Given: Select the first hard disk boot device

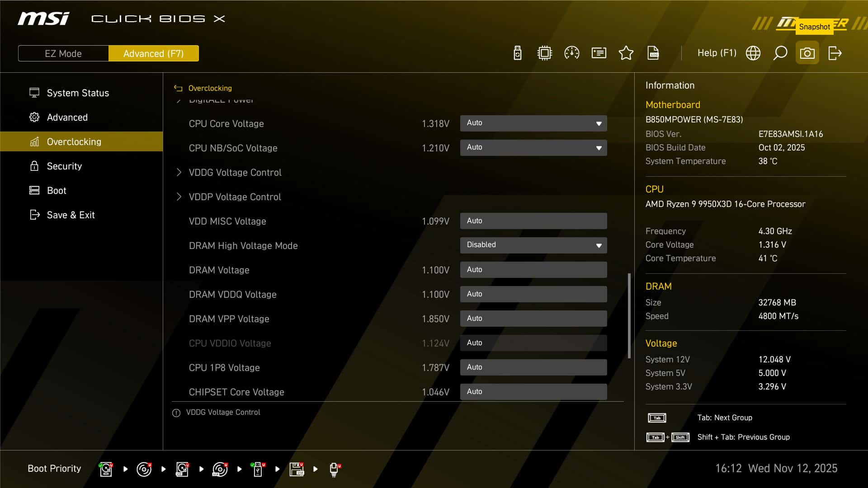Looking at the screenshot, I should 106,469.
